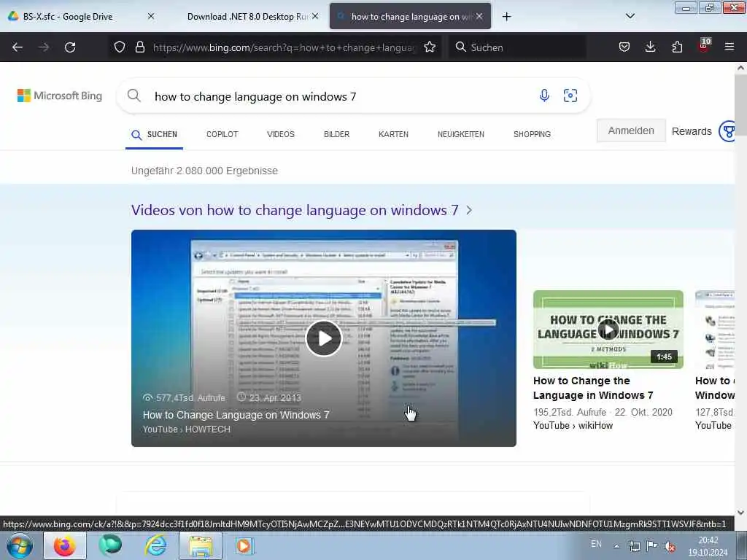Select the BILDER search tab
The height and width of the screenshot is (560, 747).
pyautogui.click(x=337, y=134)
